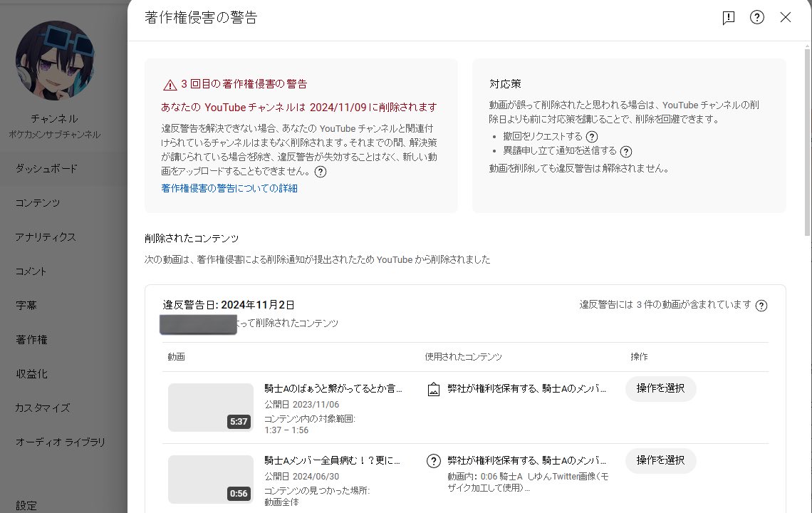Open help icon beside 3 件の動画が含まれています
The height and width of the screenshot is (513, 812).
tap(761, 305)
